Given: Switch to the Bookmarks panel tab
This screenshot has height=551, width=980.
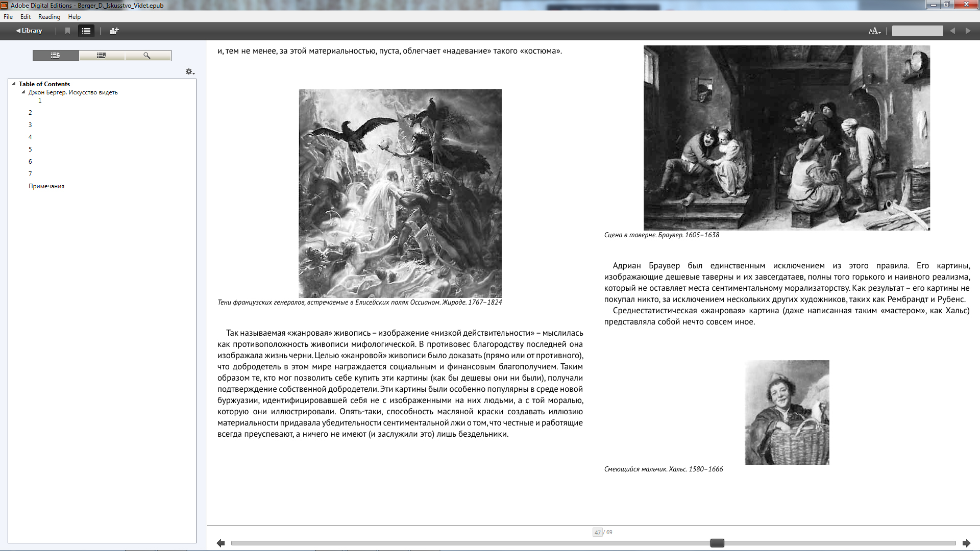Looking at the screenshot, I should pyautogui.click(x=102, y=55).
